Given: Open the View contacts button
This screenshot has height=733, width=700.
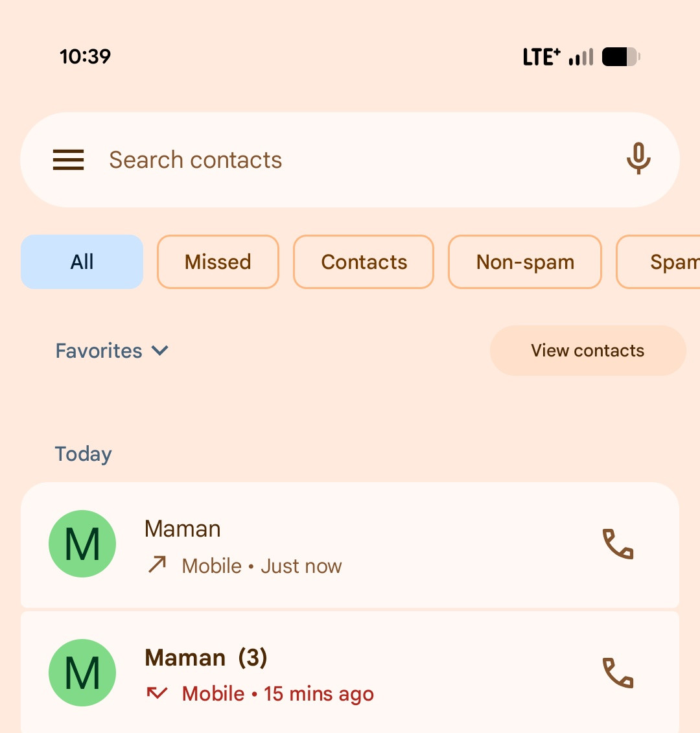Looking at the screenshot, I should coord(588,351).
